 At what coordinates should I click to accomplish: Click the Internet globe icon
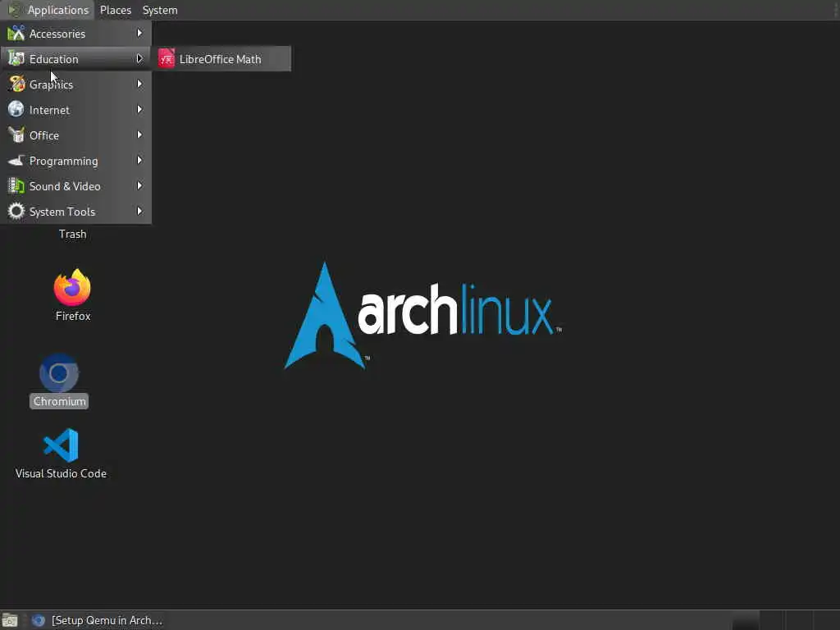16,109
